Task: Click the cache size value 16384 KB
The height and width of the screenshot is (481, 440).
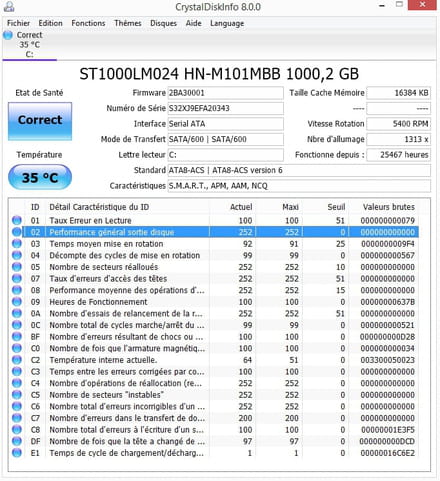Action: (399, 93)
